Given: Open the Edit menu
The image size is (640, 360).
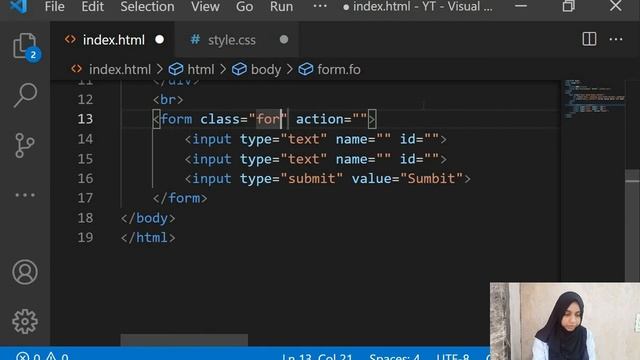Looking at the screenshot, I should point(93,7).
